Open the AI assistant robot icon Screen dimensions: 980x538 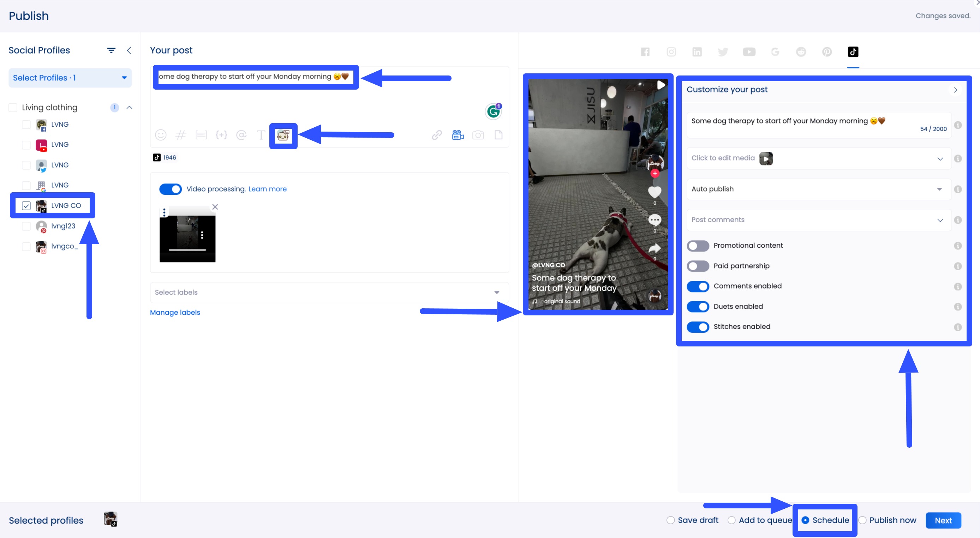click(x=283, y=135)
